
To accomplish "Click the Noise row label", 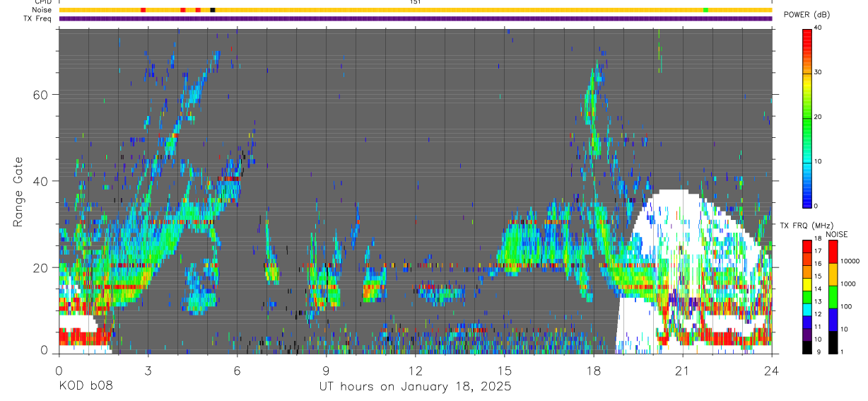I will point(42,10).
